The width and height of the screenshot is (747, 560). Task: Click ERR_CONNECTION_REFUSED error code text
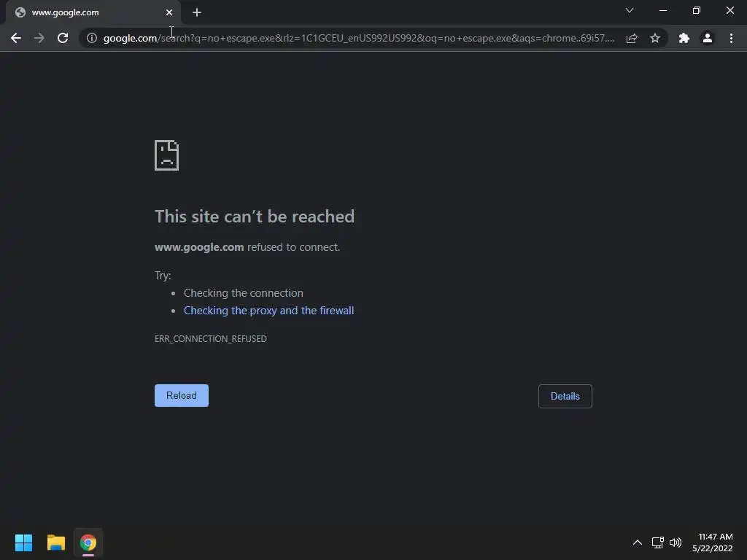[211, 338]
